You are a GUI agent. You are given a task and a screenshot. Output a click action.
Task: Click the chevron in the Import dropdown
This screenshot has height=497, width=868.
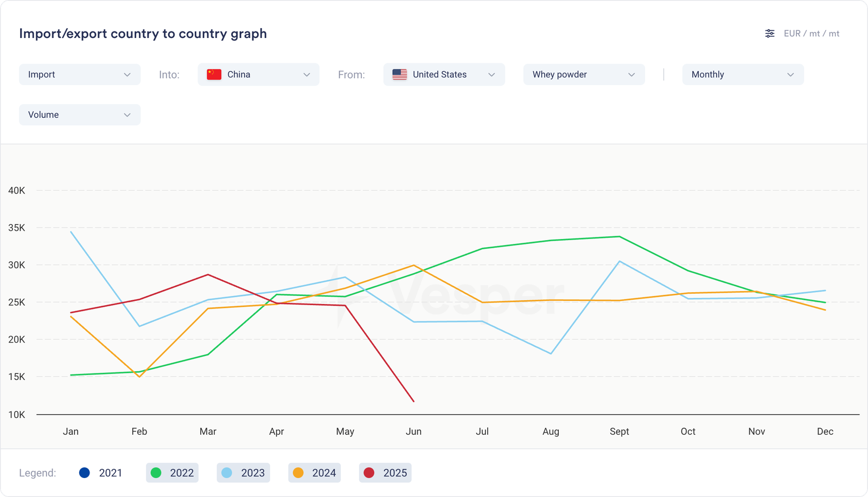click(x=127, y=75)
